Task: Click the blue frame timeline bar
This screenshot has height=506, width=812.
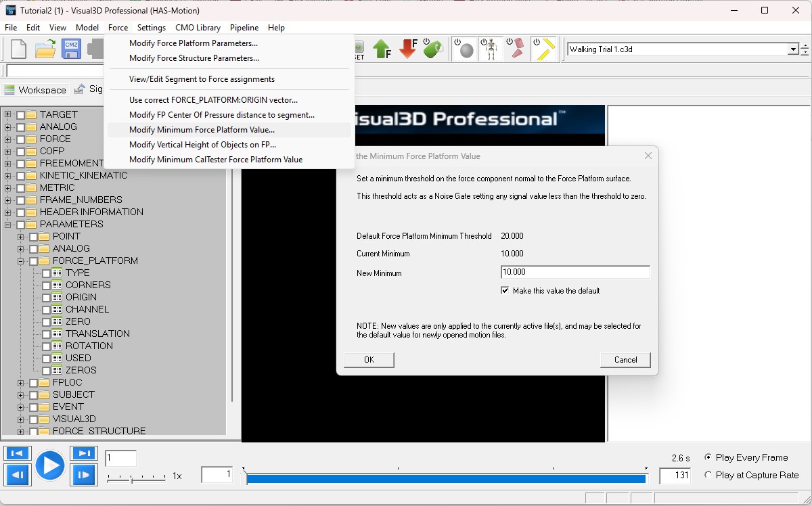Action: point(446,479)
